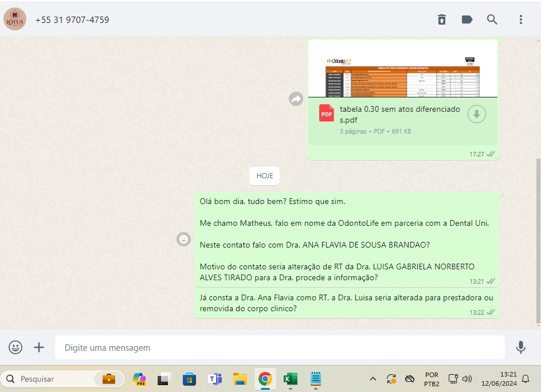This screenshot has width=541, height=392.
Task: Open the emoji picker in message bar
Action: click(15, 347)
